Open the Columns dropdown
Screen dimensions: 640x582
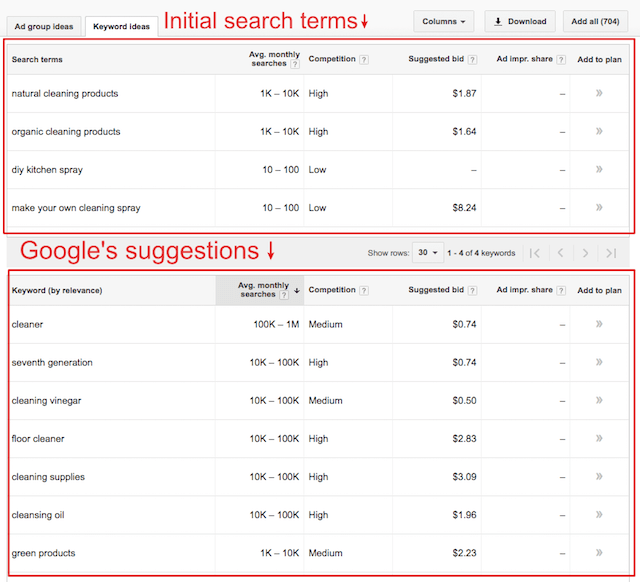click(x=444, y=21)
